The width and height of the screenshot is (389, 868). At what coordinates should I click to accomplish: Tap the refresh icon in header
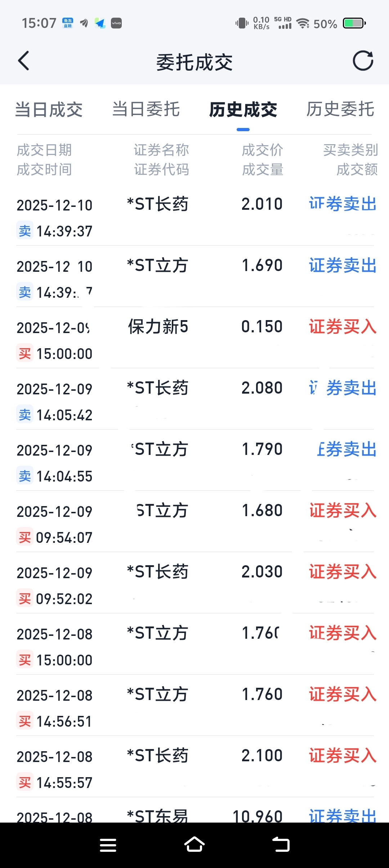(x=363, y=61)
